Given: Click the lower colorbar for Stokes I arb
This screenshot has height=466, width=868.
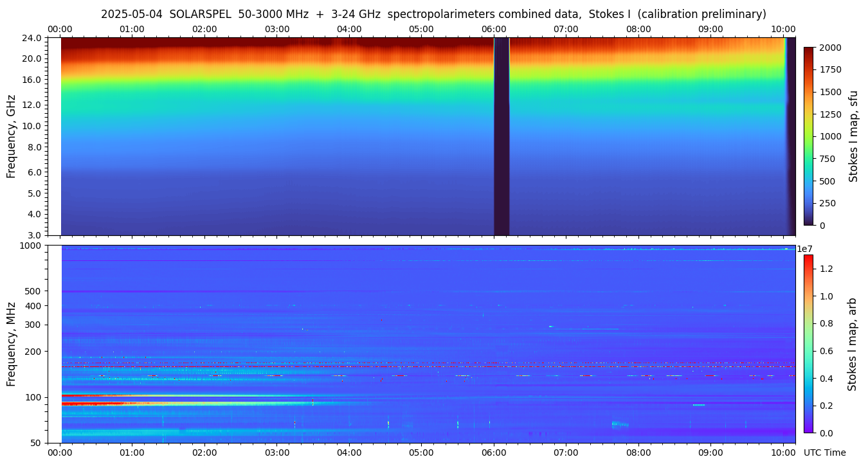Looking at the screenshot, I should point(808,344).
